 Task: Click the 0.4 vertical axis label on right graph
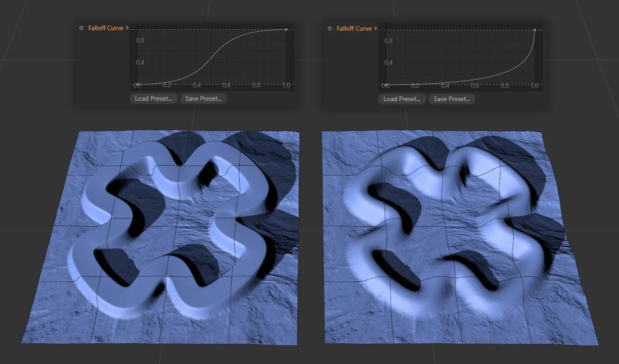coord(388,63)
